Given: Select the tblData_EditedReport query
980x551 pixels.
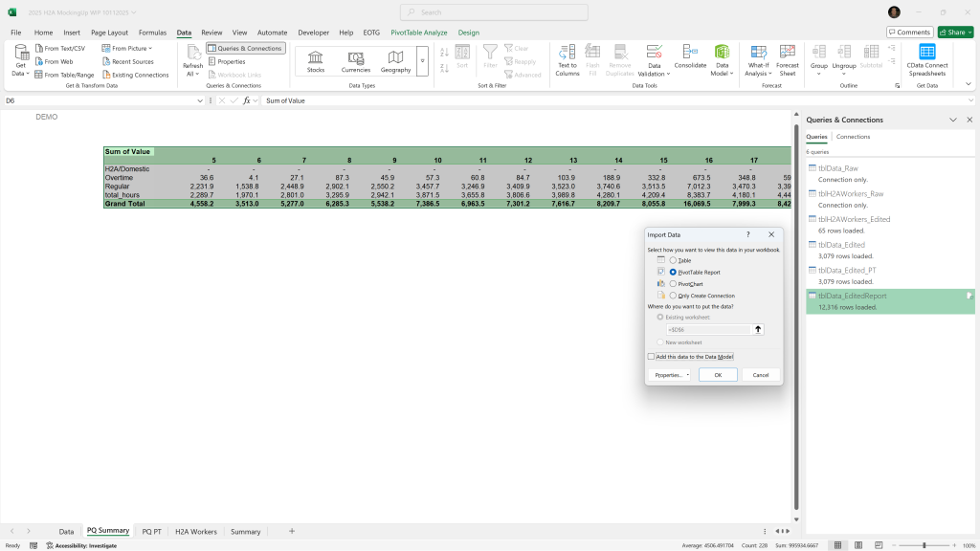Looking at the screenshot, I should (889, 301).
